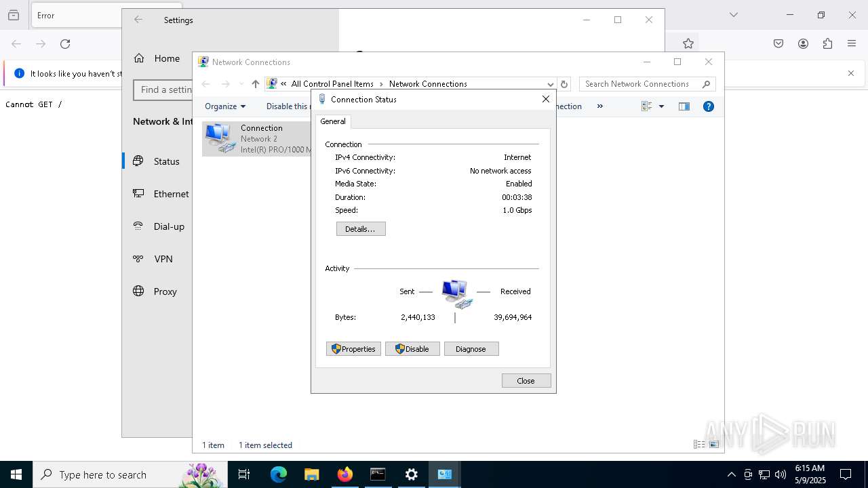
Task: Open Firefox account icon
Action: tap(803, 44)
